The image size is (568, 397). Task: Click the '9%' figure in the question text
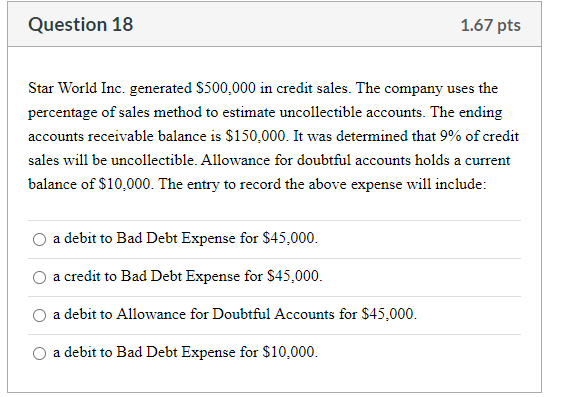(x=451, y=136)
